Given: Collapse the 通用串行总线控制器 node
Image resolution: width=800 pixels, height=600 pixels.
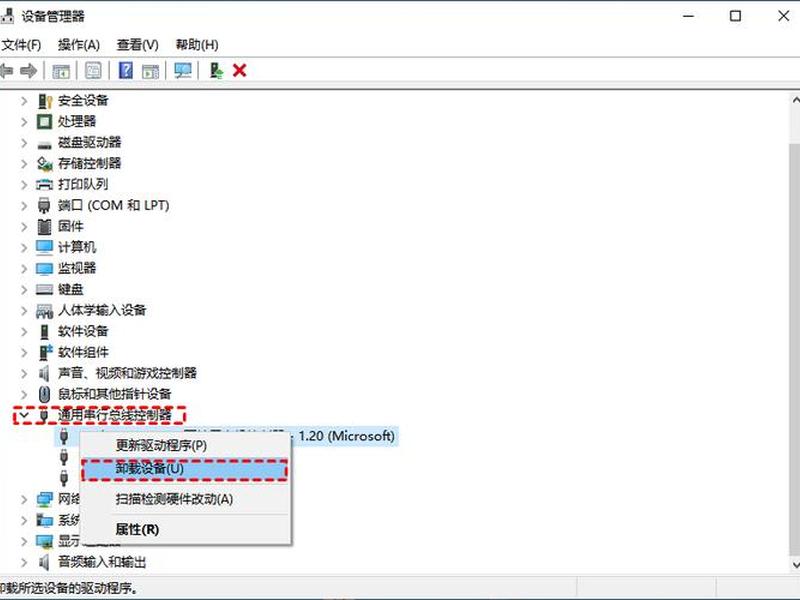Looking at the screenshot, I should [23, 415].
